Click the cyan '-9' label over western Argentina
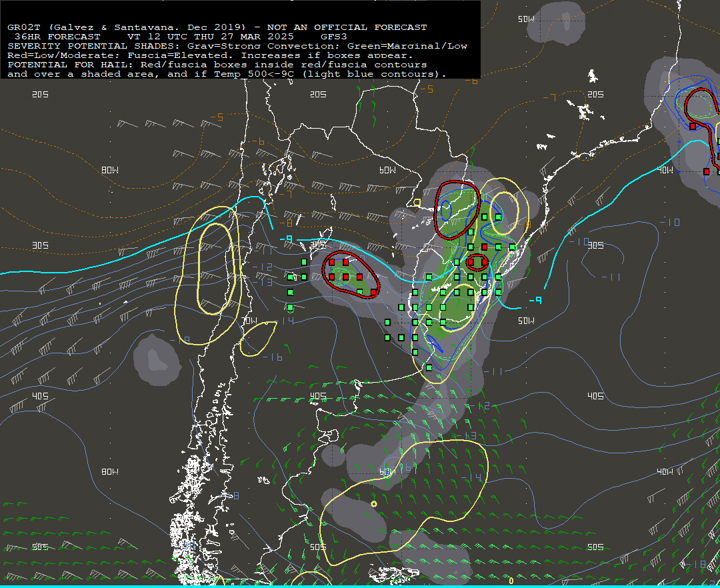The width and height of the screenshot is (720, 588). [x=286, y=239]
